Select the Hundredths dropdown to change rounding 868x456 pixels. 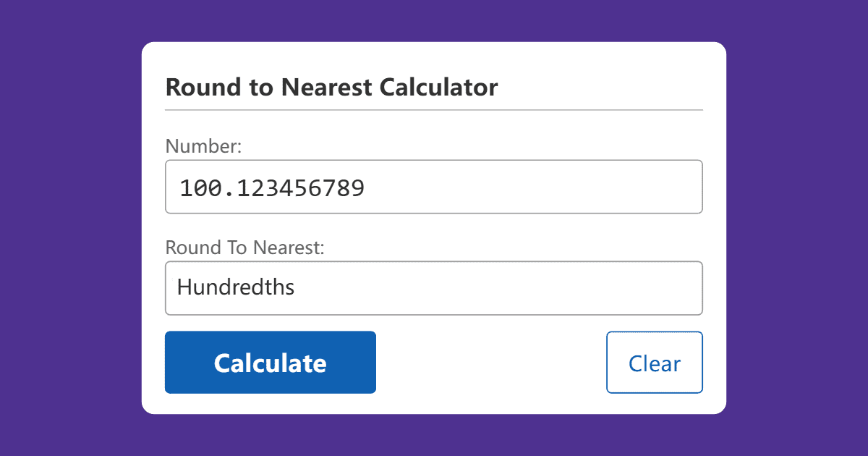434,287
